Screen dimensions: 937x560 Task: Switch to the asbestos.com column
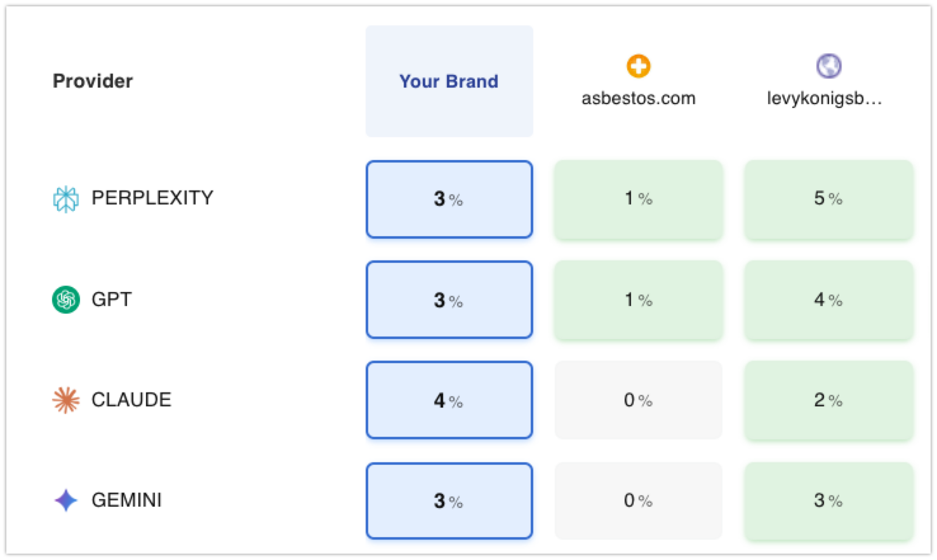639,98
